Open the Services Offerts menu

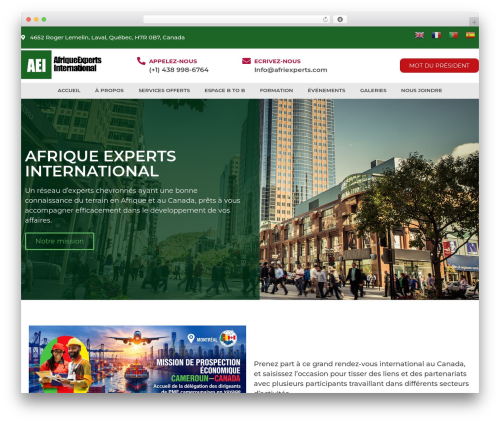click(164, 90)
